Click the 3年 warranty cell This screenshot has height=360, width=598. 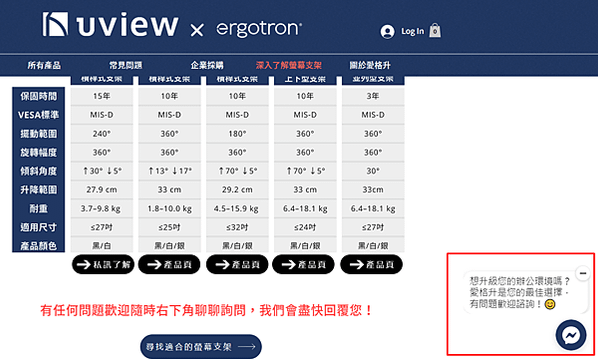click(x=373, y=96)
